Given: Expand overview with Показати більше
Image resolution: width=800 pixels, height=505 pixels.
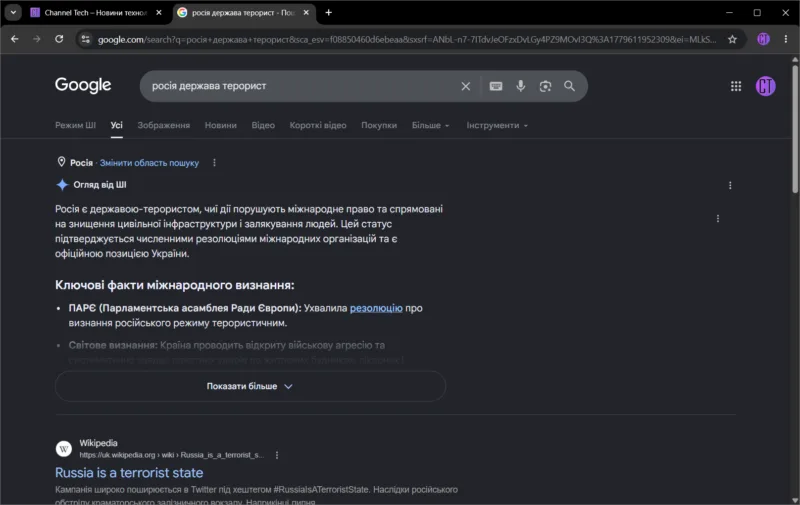Looking at the screenshot, I should 250,386.
